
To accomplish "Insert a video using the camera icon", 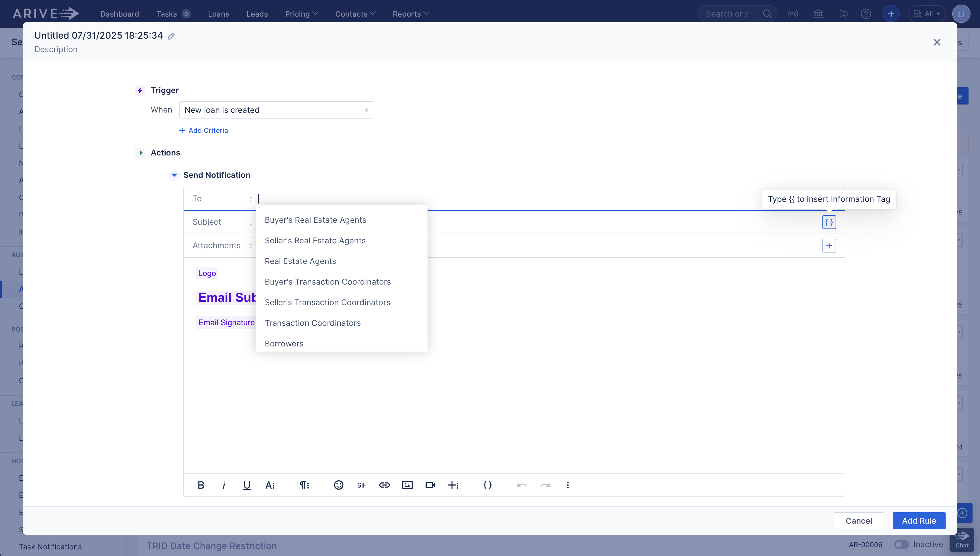I will tap(430, 485).
